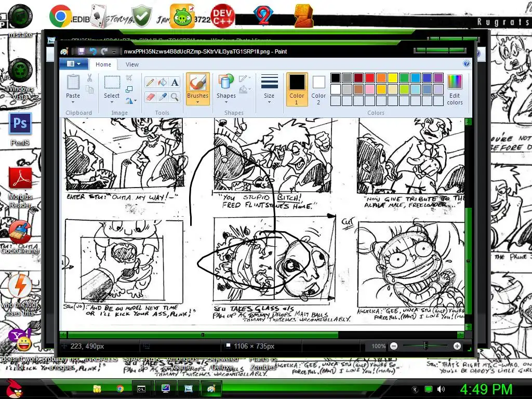
Task: Click the Shapes gallery icon
Action: (x=226, y=82)
